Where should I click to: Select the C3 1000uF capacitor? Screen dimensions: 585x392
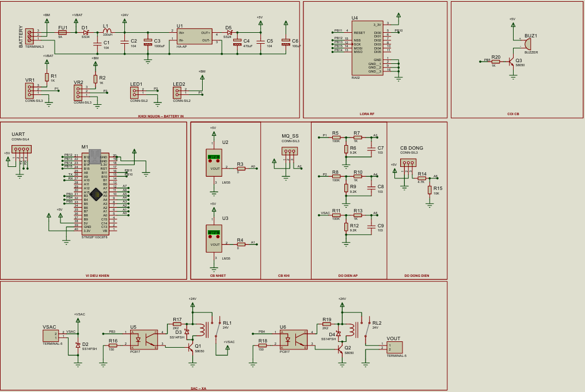pyautogui.click(x=148, y=43)
